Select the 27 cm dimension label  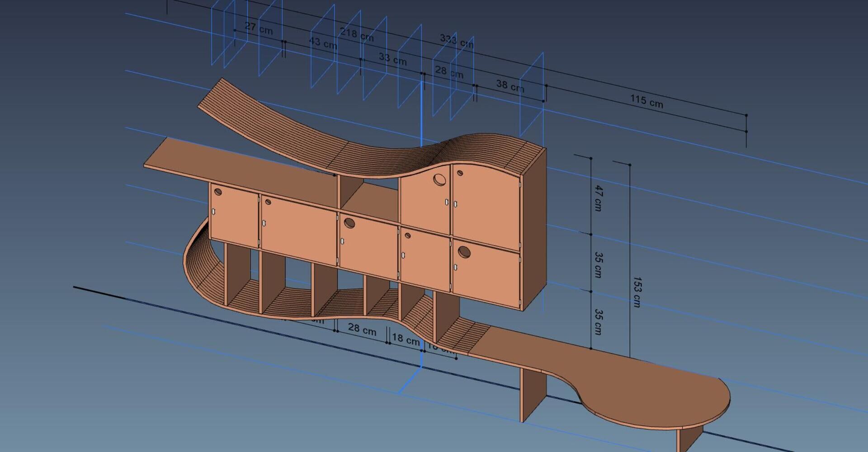coord(259,28)
